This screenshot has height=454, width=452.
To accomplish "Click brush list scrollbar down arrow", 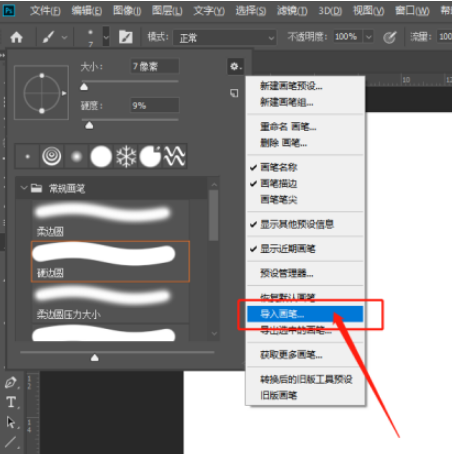I will point(214,333).
